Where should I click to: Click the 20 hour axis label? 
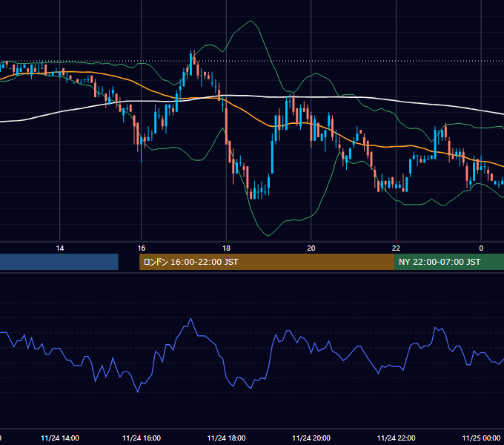[311, 248]
